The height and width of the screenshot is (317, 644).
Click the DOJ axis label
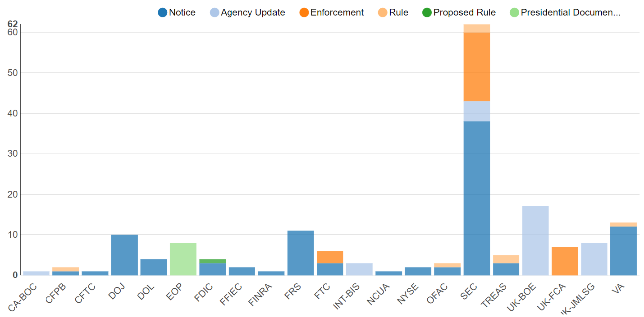[x=116, y=291]
